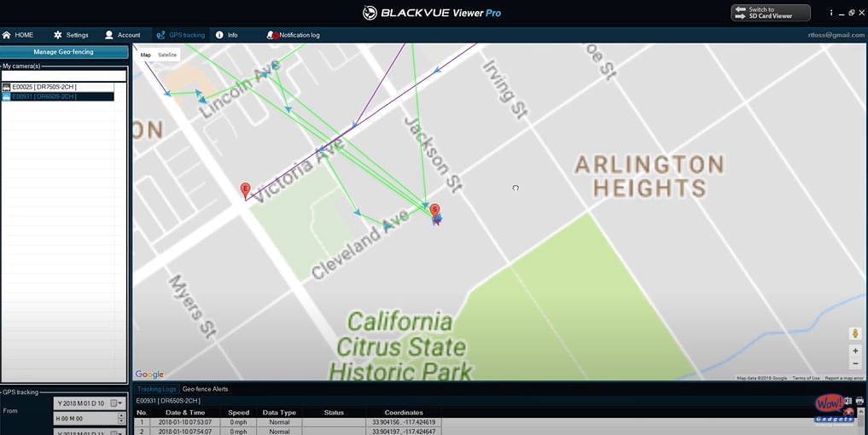Click the Google logo on map
868x435 pixels.
point(149,374)
